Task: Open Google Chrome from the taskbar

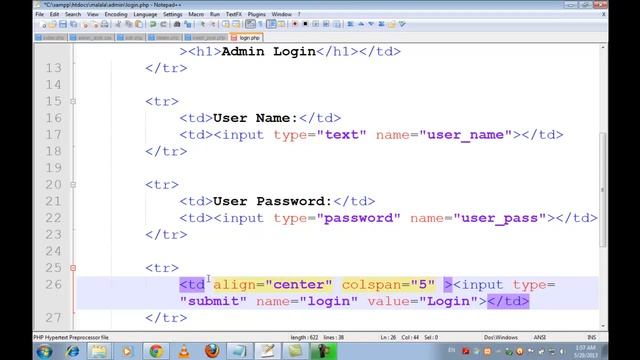Action: (156, 351)
